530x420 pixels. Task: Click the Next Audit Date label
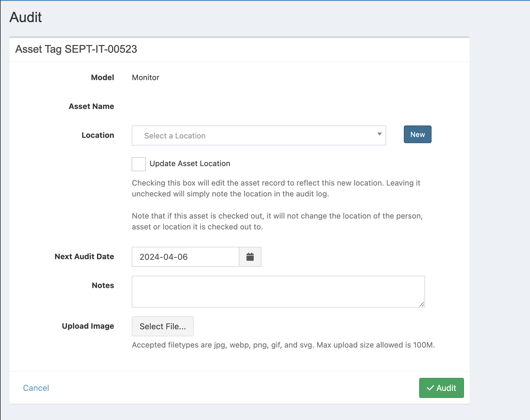pyautogui.click(x=84, y=257)
